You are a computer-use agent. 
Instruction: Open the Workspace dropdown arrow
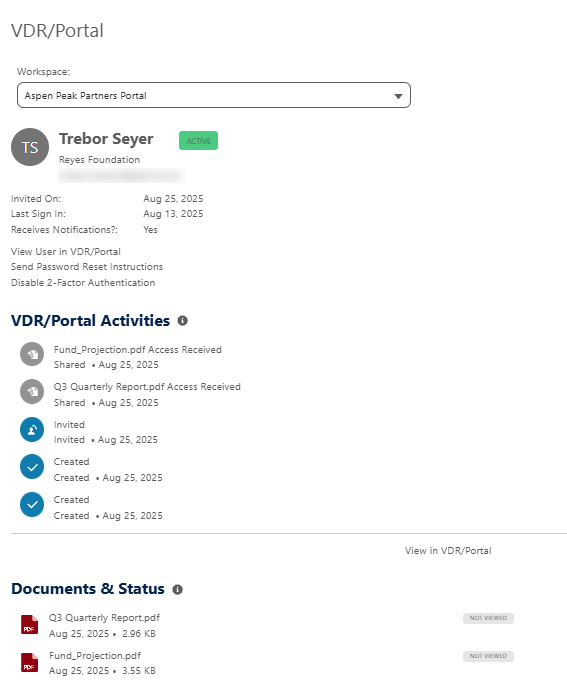398,96
